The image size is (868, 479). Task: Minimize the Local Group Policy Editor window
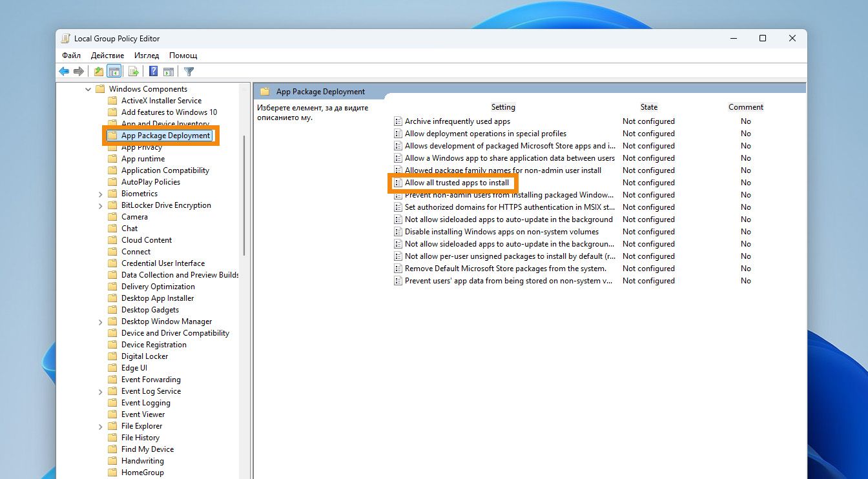733,39
